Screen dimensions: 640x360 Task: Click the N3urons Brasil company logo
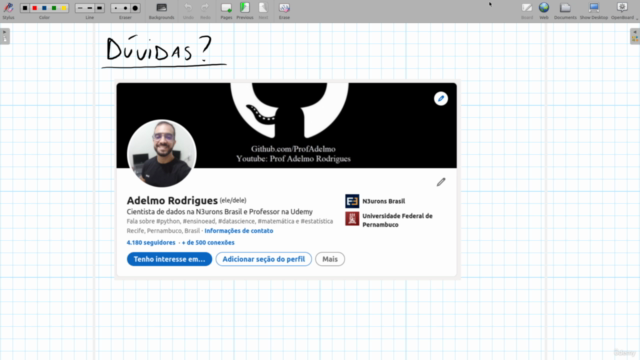[x=352, y=201]
